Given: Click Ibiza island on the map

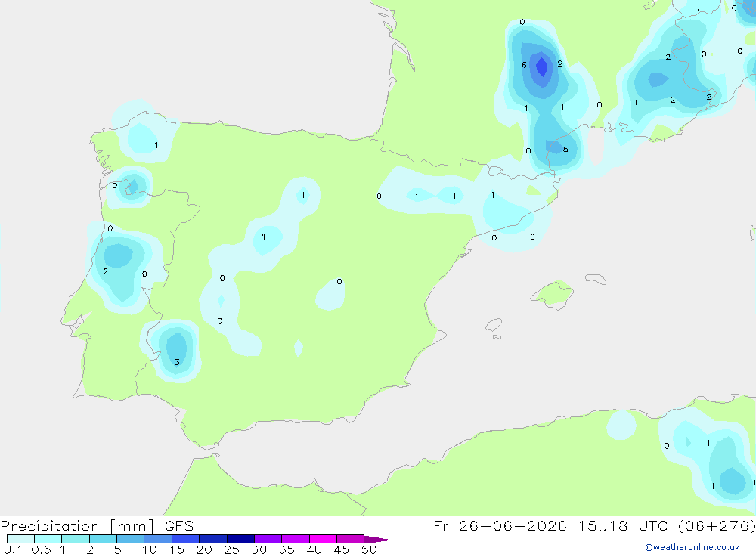Looking at the screenshot, I should [493, 324].
